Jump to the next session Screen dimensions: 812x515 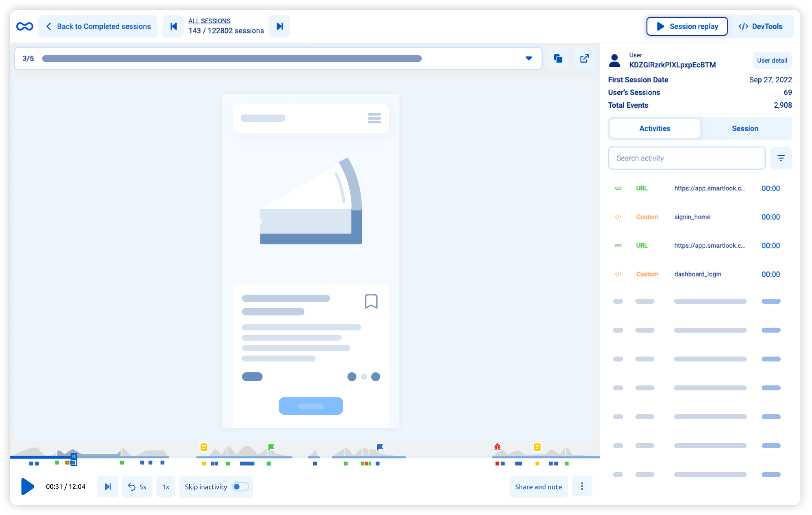pyautogui.click(x=279, y=26)
